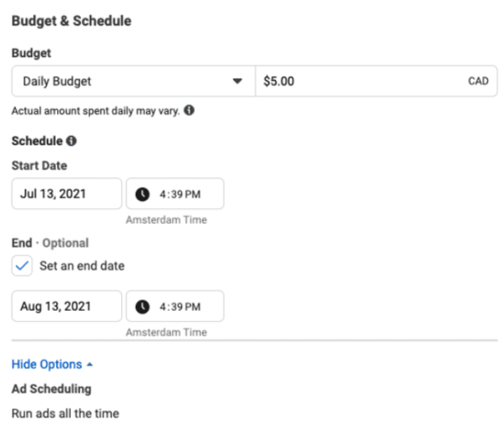Click the Daily Budget dropdown arrow
504x424 pixels.
(237, 81)
